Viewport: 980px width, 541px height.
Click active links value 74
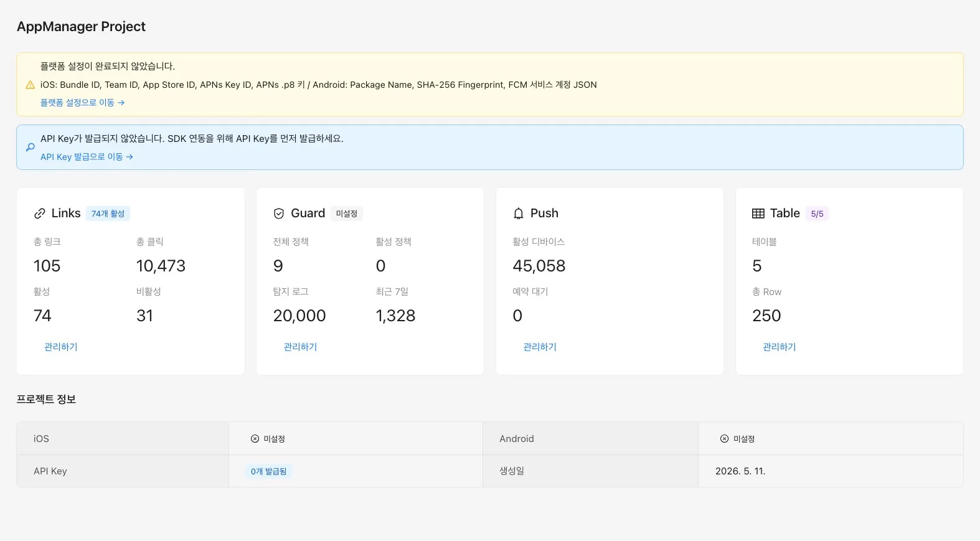tap(42, 316)
